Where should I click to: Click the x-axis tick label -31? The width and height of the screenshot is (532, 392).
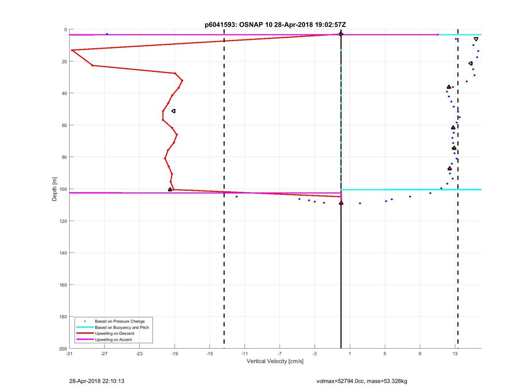pos(69,353)
